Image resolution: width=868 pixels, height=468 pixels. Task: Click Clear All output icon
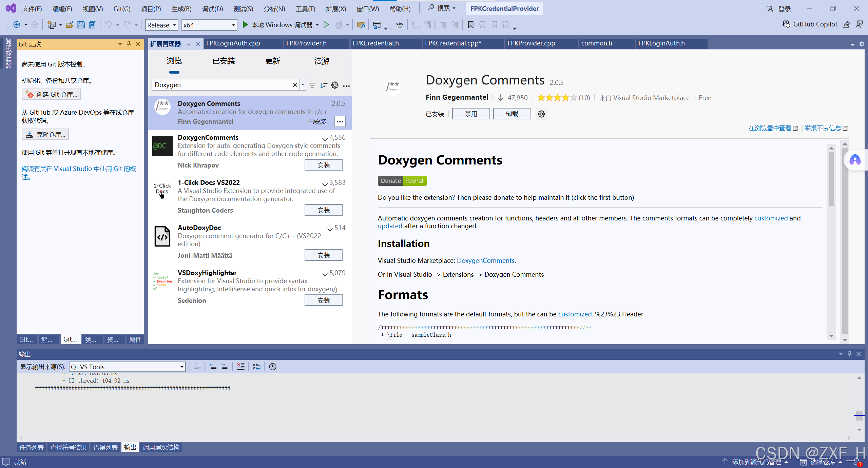click(240, 367)
